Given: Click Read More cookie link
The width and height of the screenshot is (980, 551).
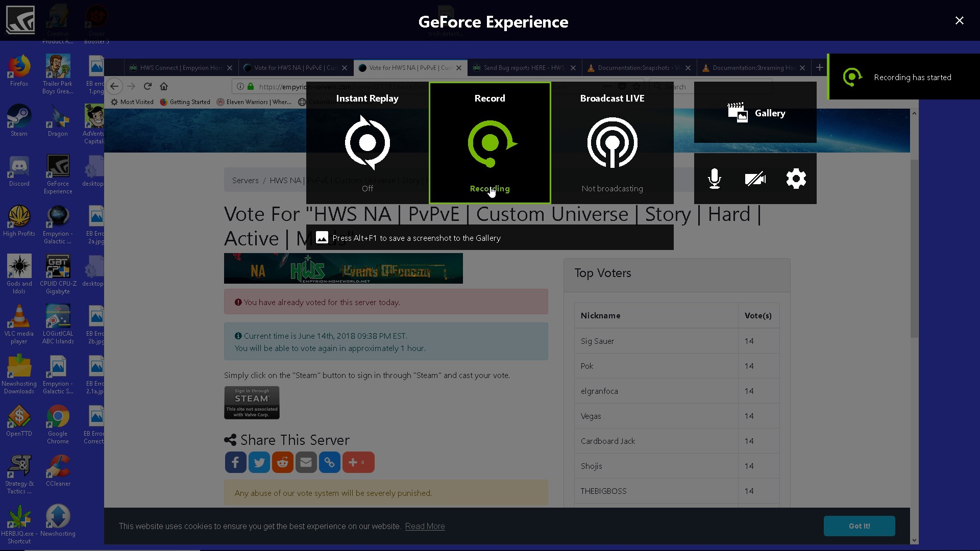Looking at the screenshot, I should (x=425, y=526).
